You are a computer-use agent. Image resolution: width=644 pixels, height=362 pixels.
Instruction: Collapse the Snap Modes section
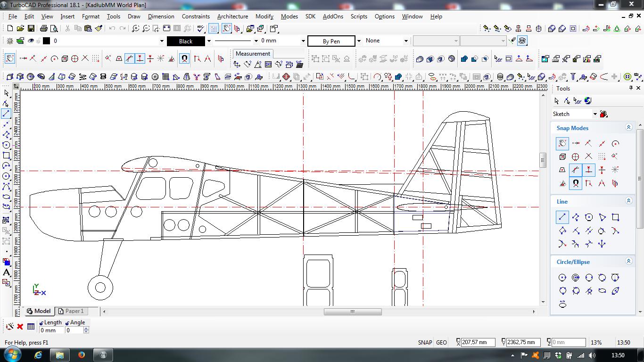pos(628,128)
